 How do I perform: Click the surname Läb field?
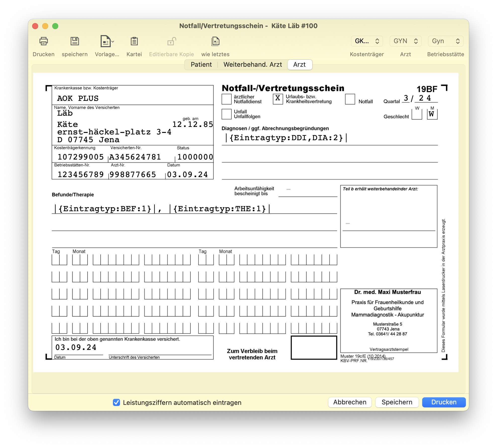click(x=65, y=113)
